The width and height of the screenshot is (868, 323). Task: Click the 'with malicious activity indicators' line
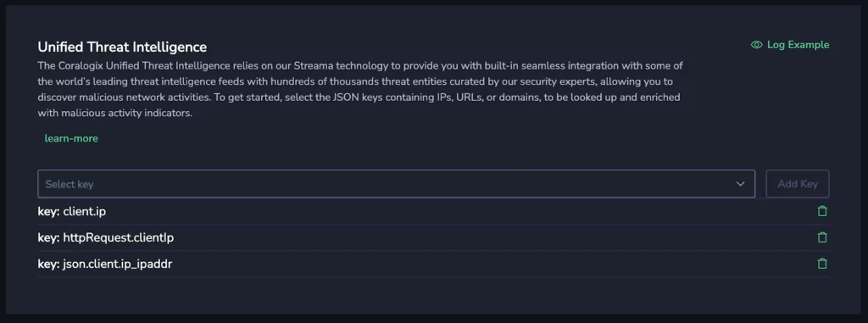click(x=115, y=113)
